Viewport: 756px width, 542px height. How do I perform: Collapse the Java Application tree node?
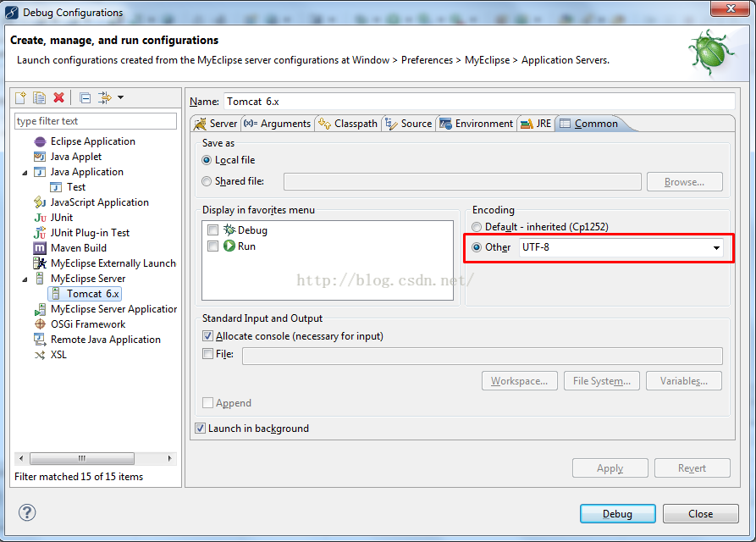click(x=25, y=173)
